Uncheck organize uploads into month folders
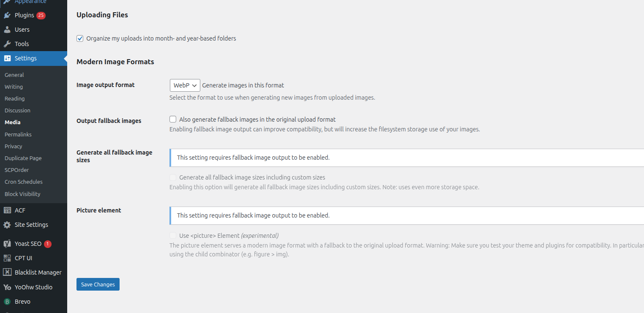644x313 pixels. pos(80,38)
